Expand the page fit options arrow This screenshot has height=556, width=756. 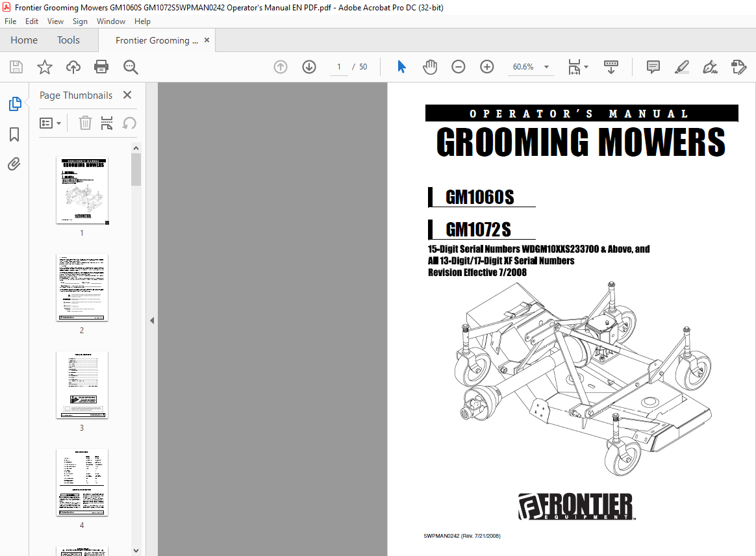click(x=586, y=66)
